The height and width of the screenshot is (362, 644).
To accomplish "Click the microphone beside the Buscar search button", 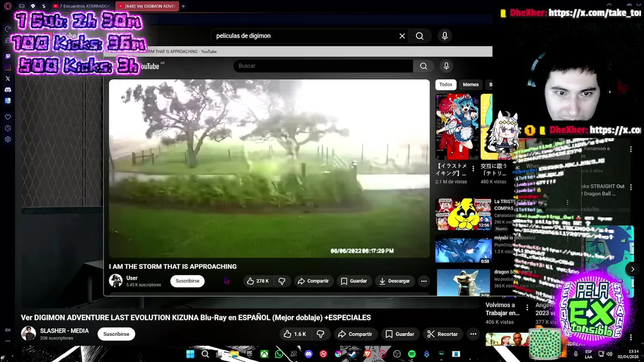I will (x=446, y=66).
